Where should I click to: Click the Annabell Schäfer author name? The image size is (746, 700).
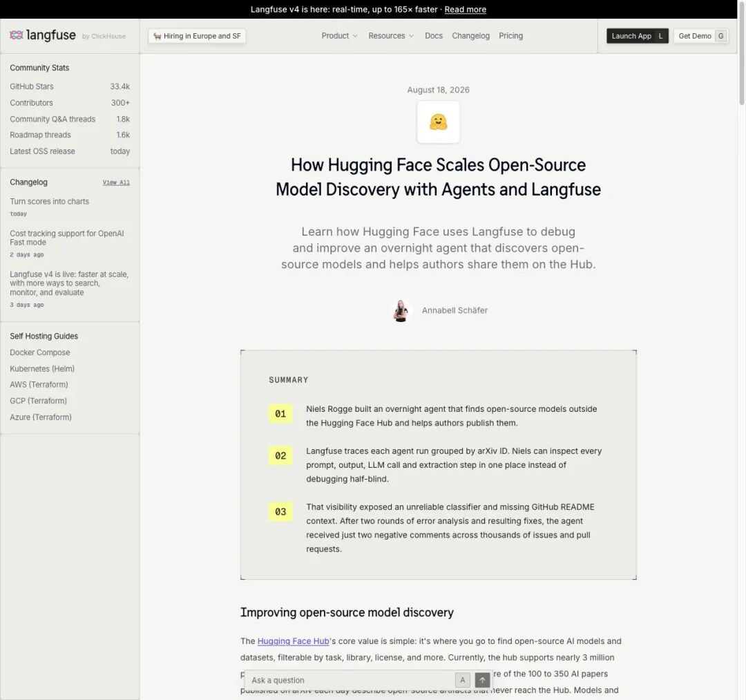point(455,310)
